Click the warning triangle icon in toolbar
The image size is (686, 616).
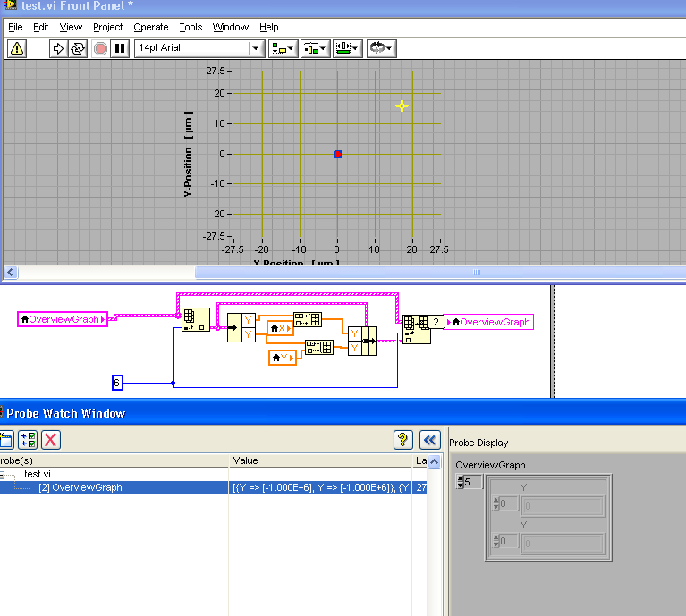pos(17,48)
